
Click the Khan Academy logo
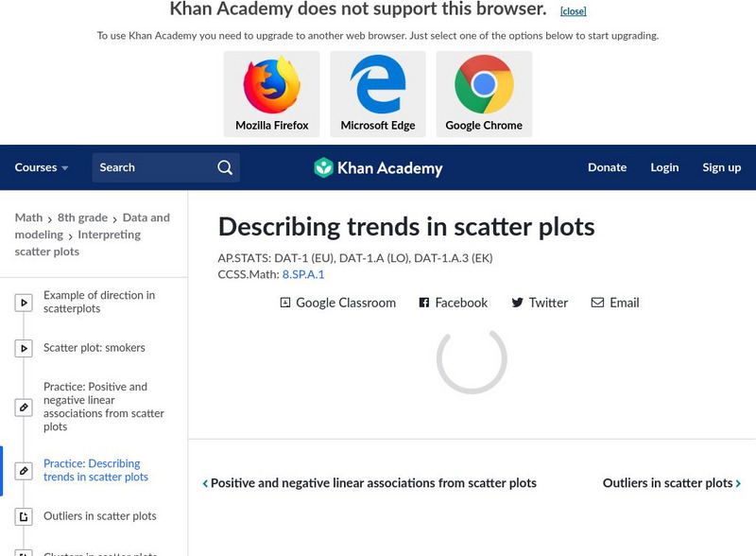click(378, 168)
